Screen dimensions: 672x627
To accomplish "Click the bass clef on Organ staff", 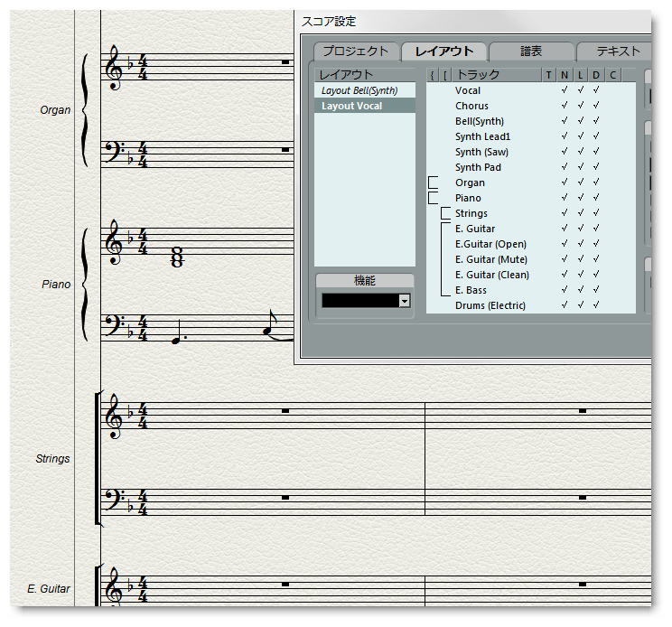I will click(115, 153).
